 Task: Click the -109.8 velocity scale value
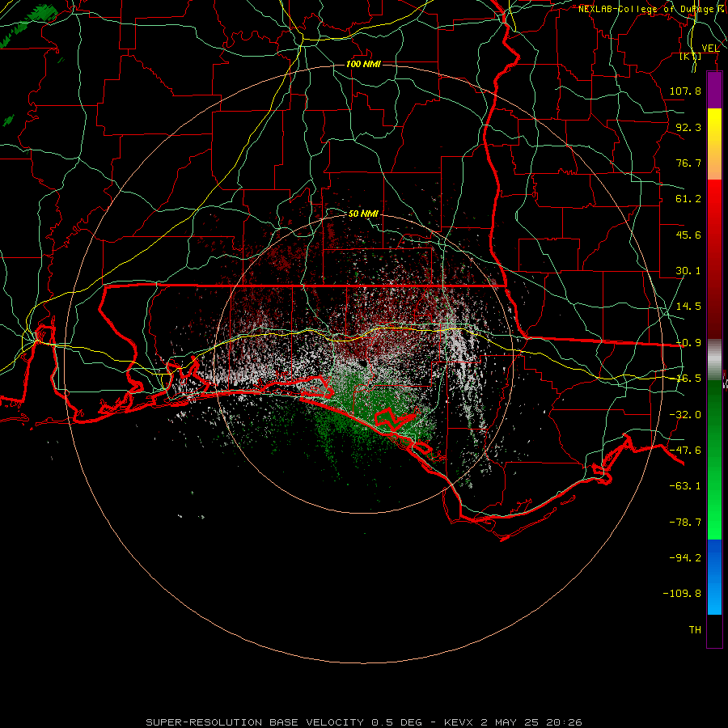[x=682, y=594]
